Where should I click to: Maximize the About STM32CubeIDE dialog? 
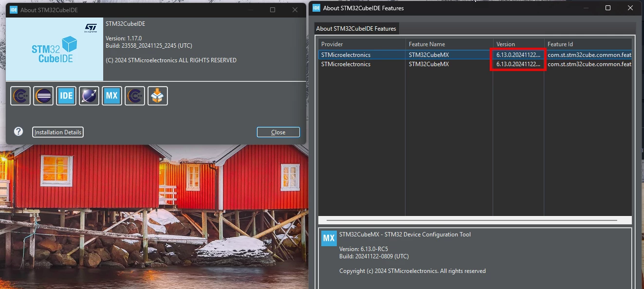click(x=273, y=10)
